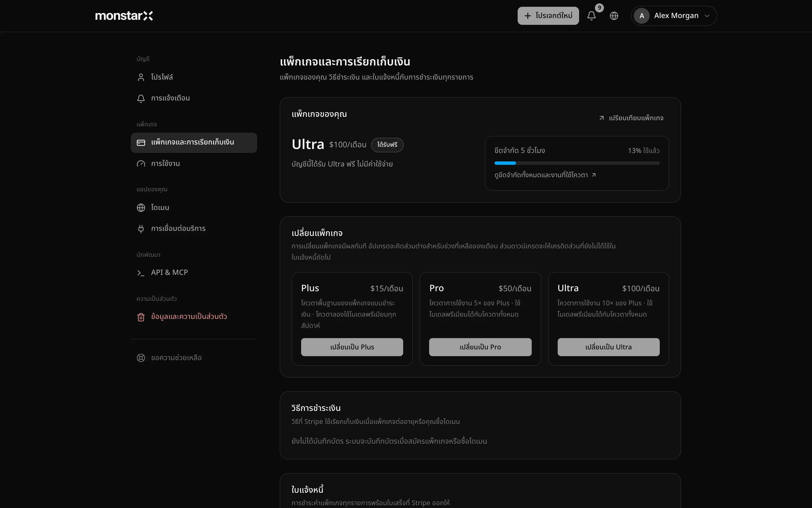
Task: Click the $50/เดือน price on Pro card
Action: 515,289
